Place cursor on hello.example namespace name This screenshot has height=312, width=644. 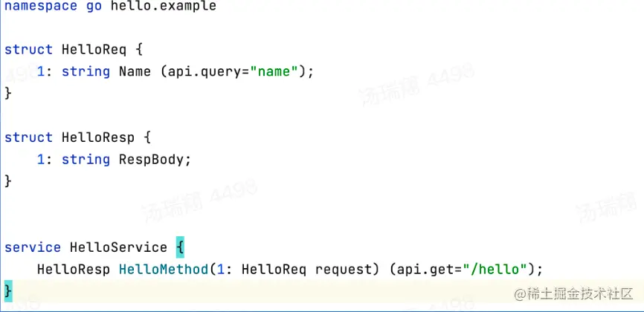[164, 6]
